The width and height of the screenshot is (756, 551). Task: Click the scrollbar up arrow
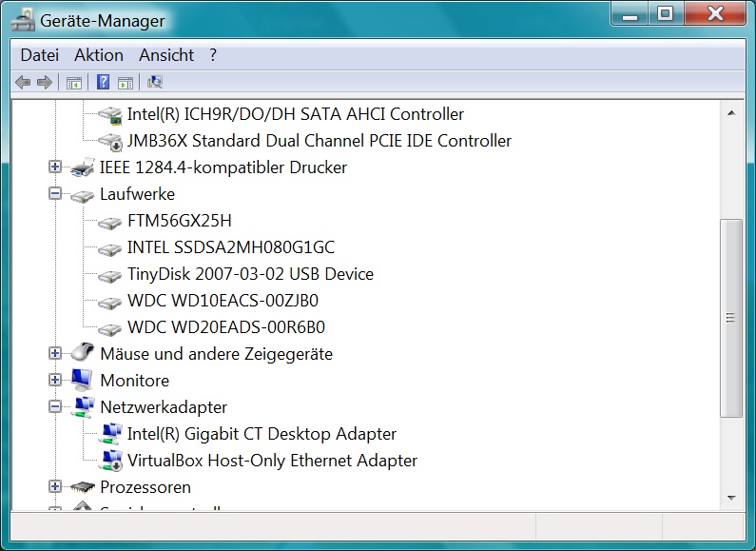tap(731, 113)
